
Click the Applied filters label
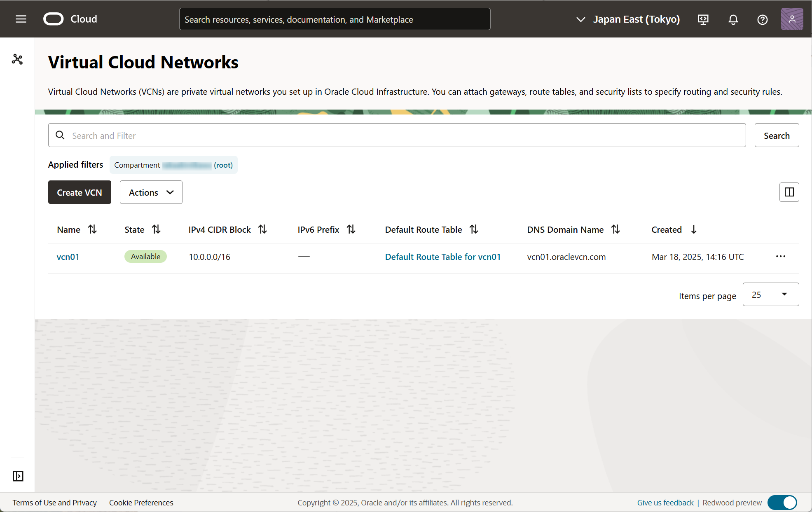point(76,164)
